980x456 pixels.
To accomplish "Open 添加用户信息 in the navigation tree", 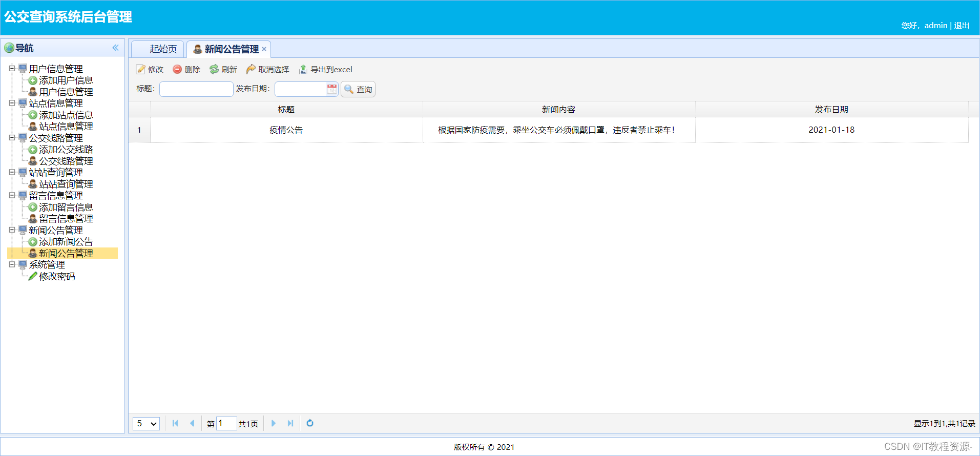I will (x=66, y=80).
